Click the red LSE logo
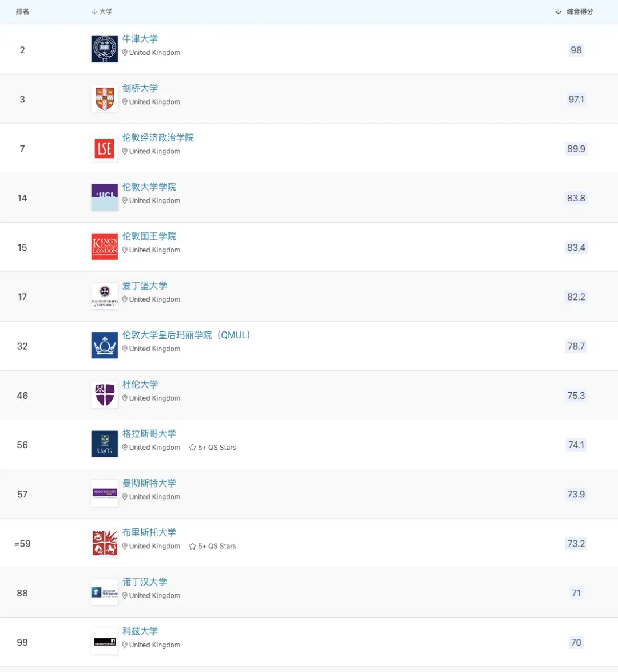 (105, 148)
